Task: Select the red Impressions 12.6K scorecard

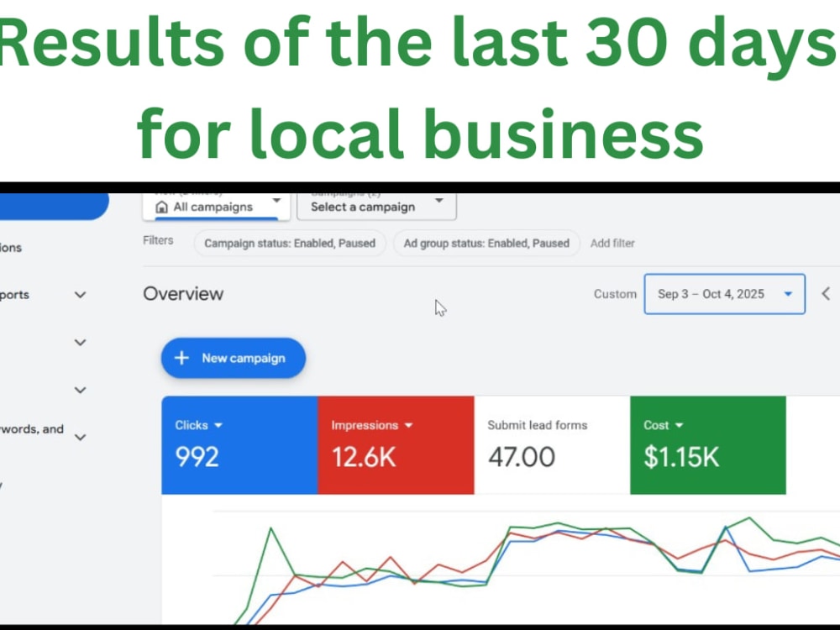Action: 396,445
